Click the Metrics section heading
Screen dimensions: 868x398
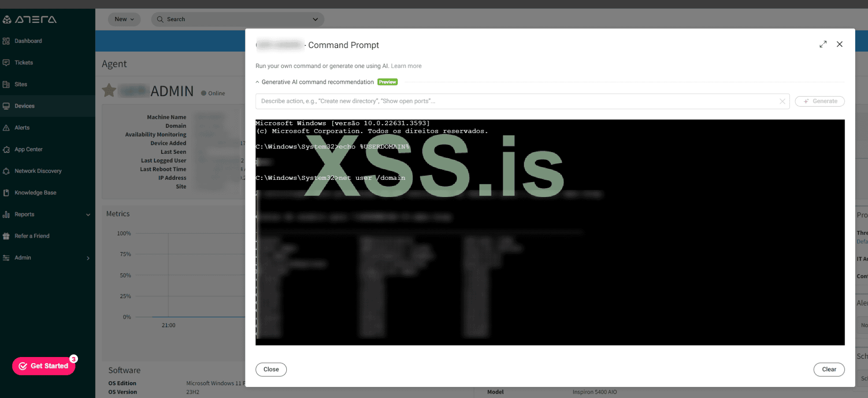coord(118,214)
